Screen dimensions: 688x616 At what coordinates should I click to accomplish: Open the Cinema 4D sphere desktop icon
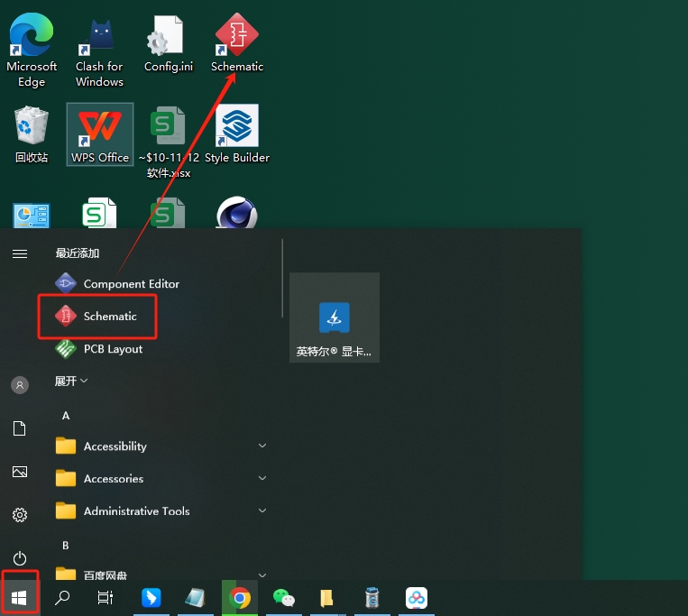(237, 213)
